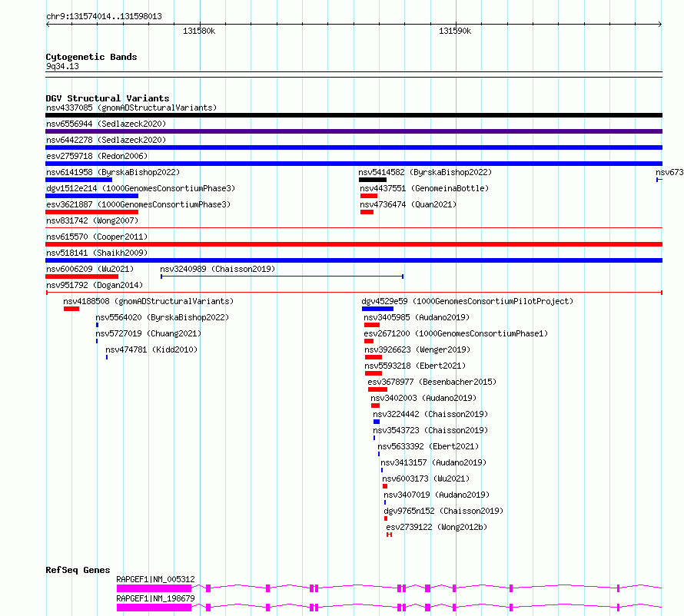
Task: Open the nsv3407019 (Audano2019) label
Action: click(x=437, y=495)
